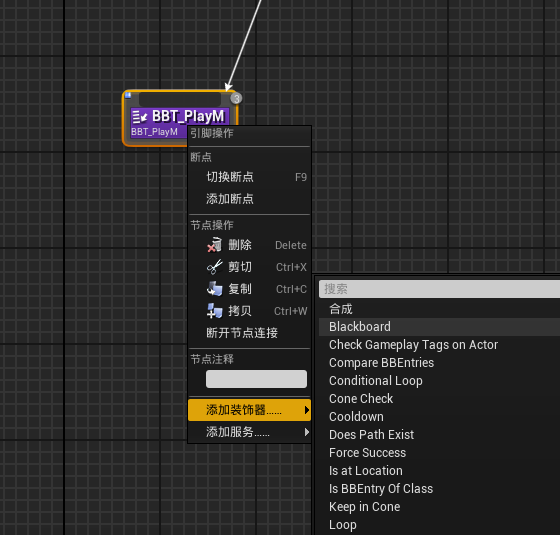Viewport: 560px width, 535px height.
Task: Select 拷贝 menu entry
Action: click(249, 311)
